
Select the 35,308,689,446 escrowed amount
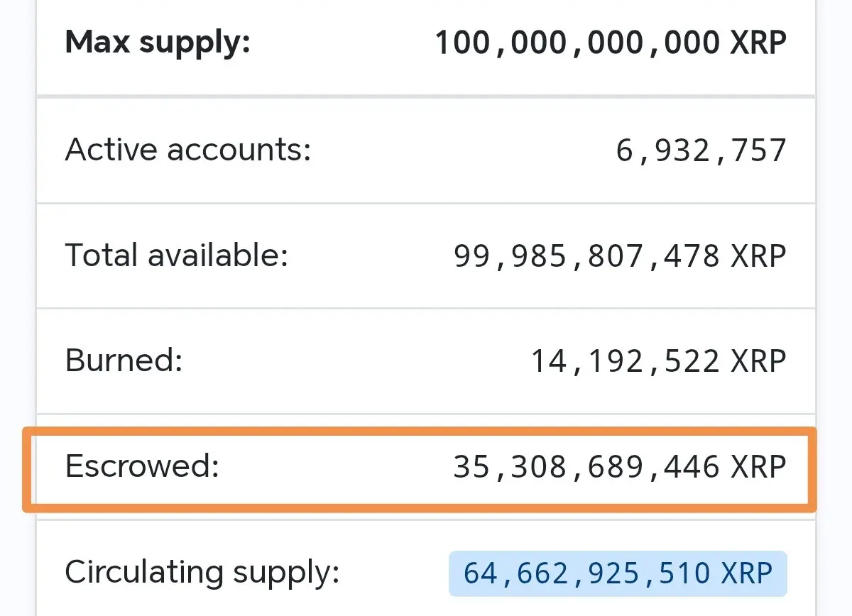589,467
